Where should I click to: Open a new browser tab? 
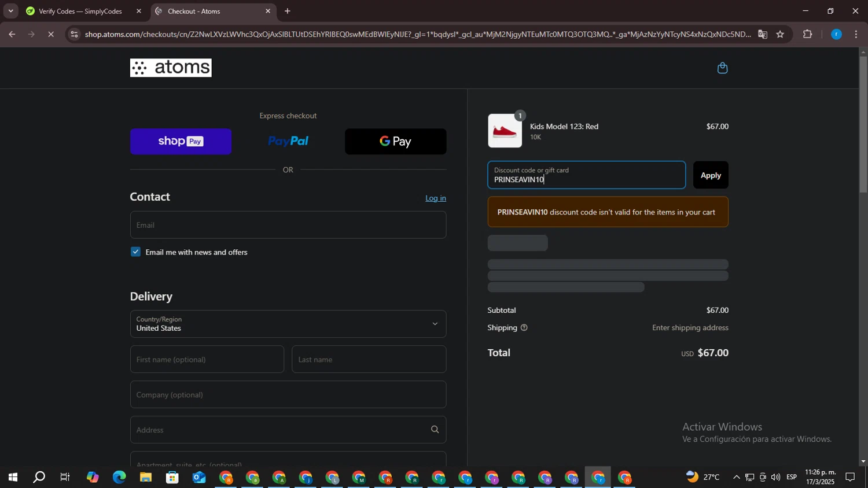(x=288, y=11)
